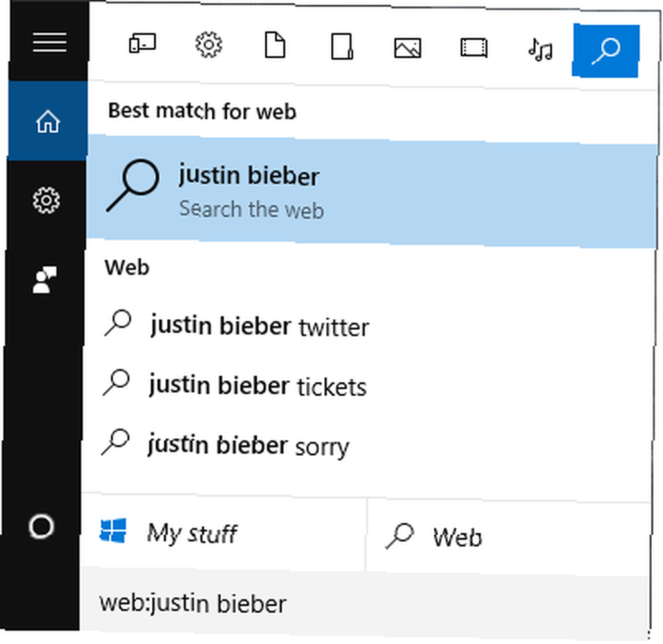Click the 'Web' section heading
This screenshot has width=663, height=644.
click(127, 267)
